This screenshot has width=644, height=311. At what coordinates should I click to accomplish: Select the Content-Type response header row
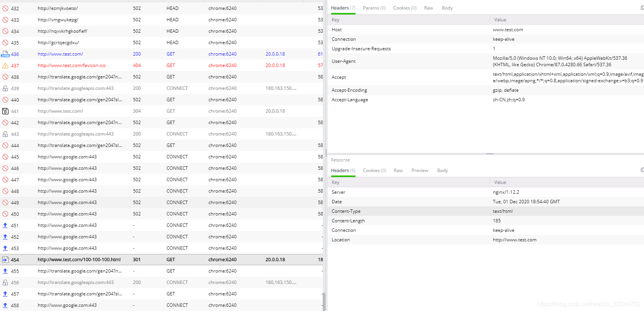(486, 211)
